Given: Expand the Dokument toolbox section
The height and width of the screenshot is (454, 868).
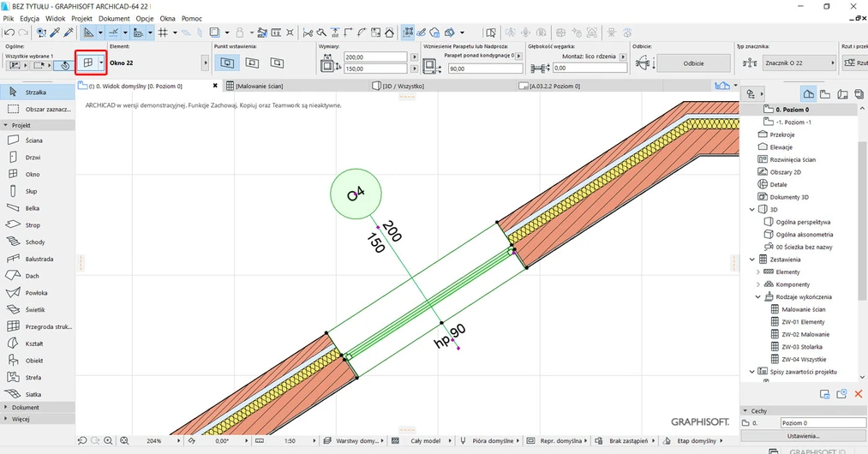Looking at the screenshot, I should 38,407.
